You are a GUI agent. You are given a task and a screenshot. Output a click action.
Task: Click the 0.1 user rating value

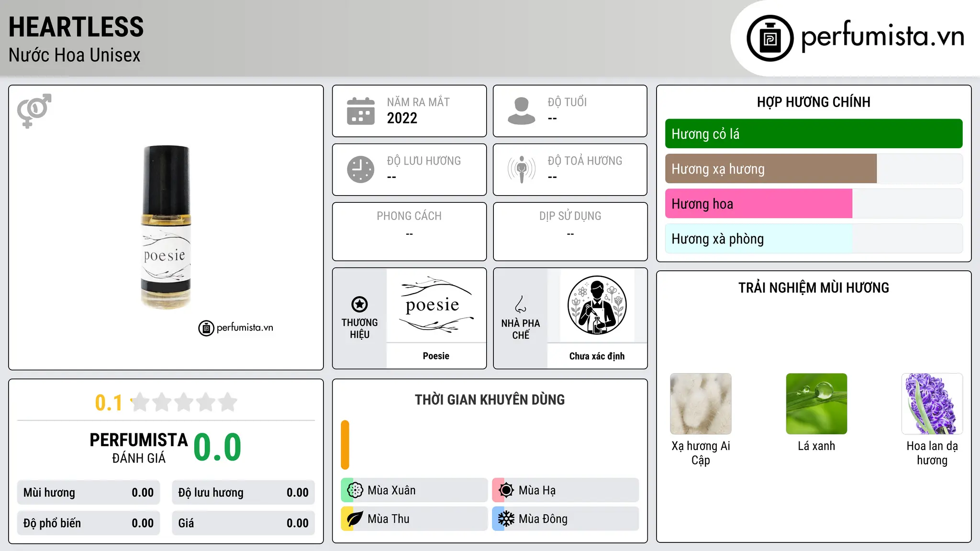[x=109, y=403]
